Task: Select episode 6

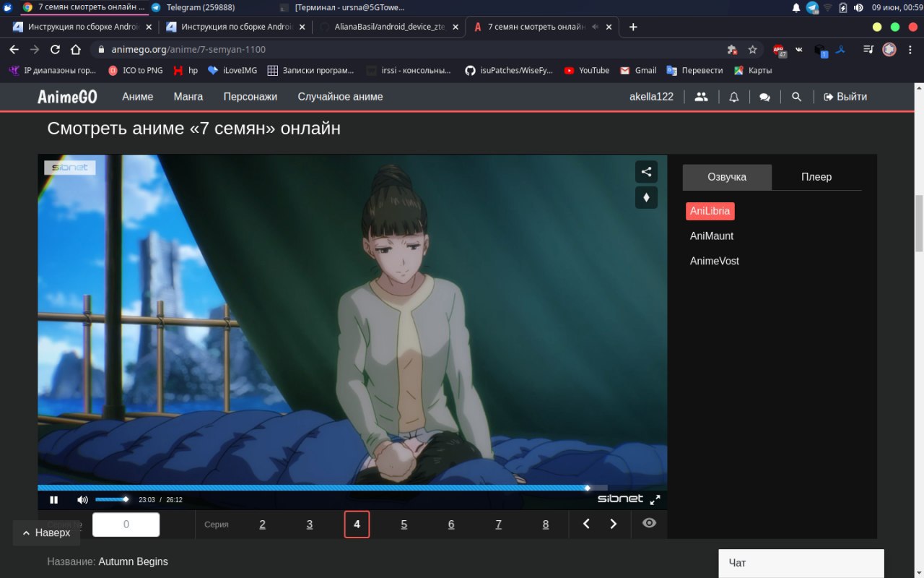Action: tap(451, 525)
